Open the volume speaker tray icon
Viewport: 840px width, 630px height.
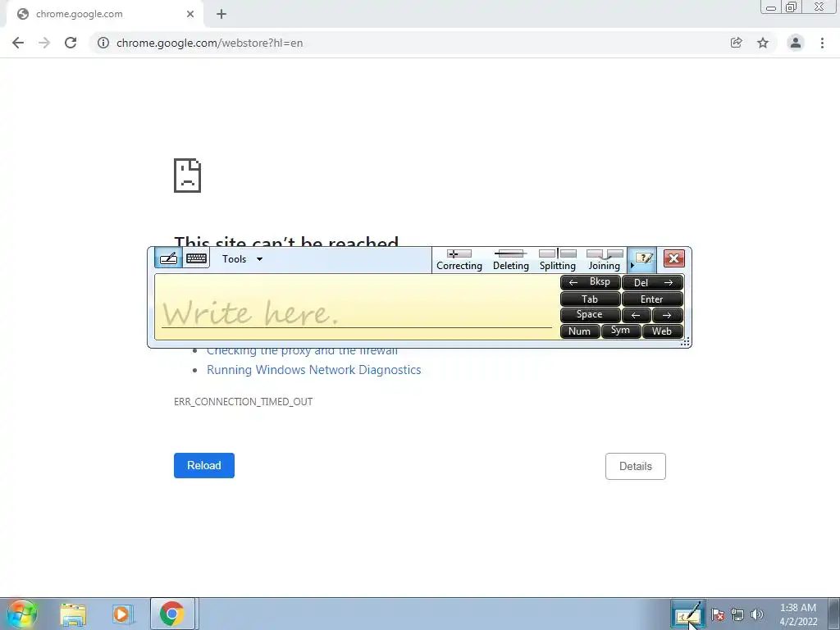pyautogui.click(x=757, y=615)
